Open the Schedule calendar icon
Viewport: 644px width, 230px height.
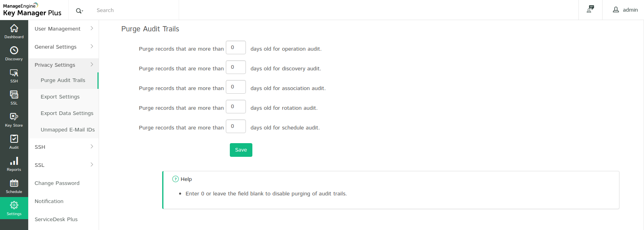(14, 184)
